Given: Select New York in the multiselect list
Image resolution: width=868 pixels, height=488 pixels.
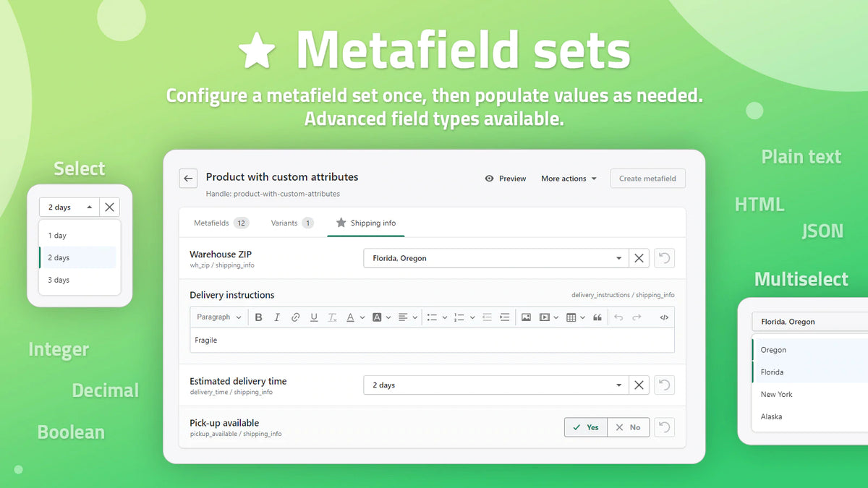Looking at the screenshot, I should point(809,394).
